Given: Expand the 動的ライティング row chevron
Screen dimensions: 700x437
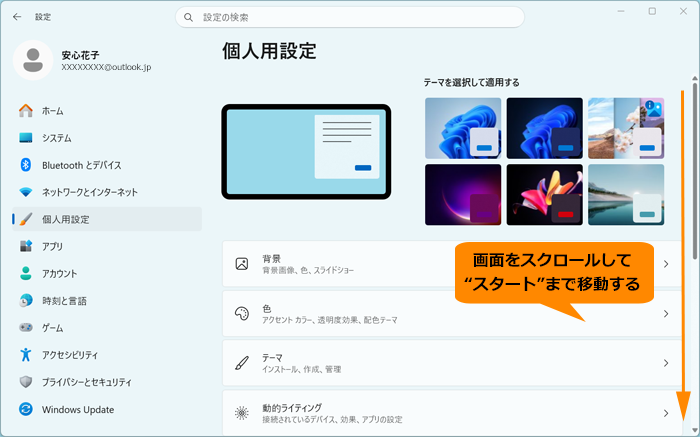Looking at the screenshot, I should 666,413.
